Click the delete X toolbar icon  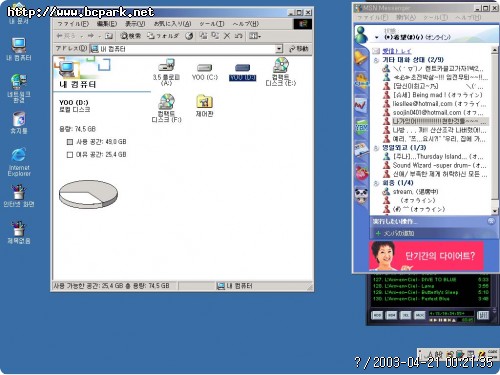227,36
